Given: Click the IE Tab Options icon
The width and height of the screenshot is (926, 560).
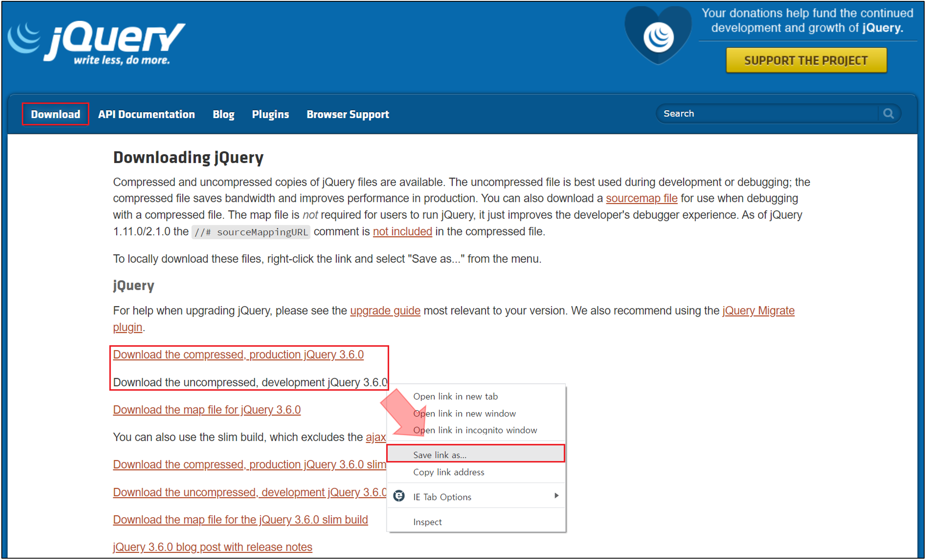Looking at the screenshot, I should point(399,496).
